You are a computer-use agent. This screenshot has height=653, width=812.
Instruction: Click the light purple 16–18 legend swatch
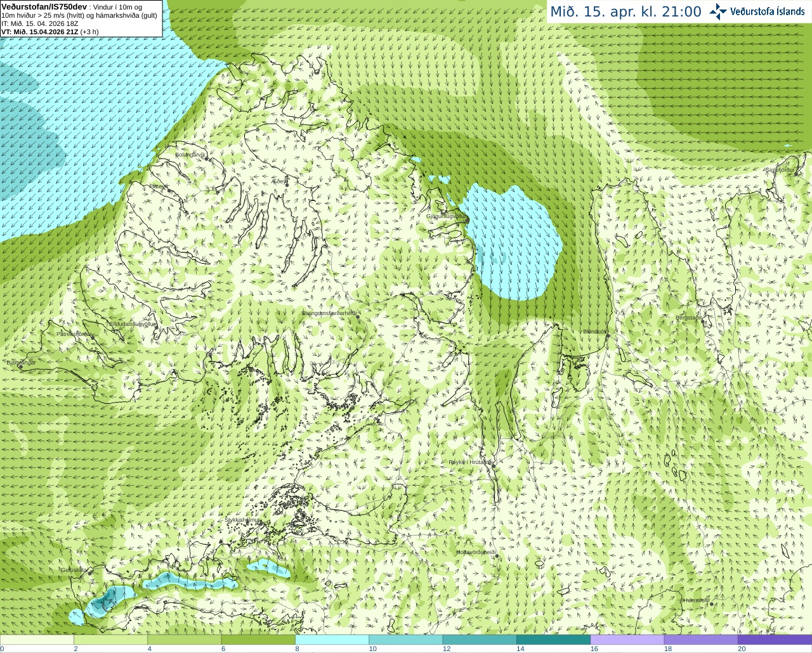[x=627, y=640]
